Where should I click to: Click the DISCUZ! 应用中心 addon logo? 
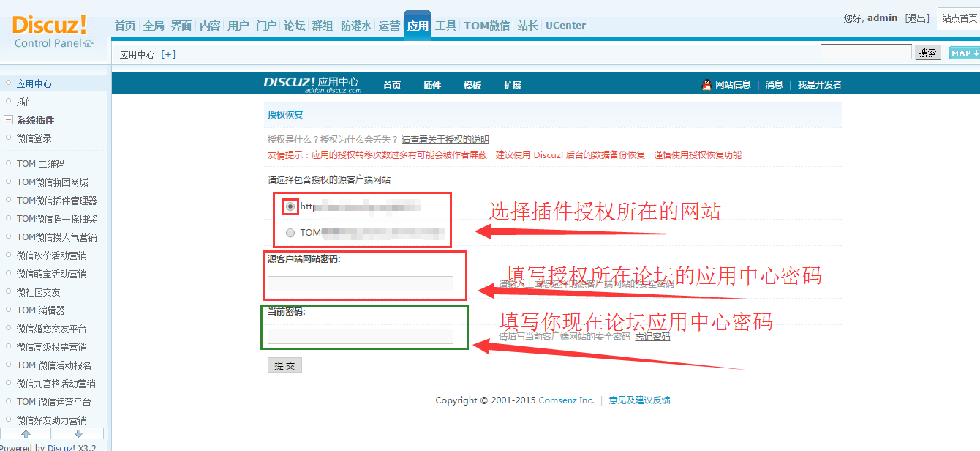[312, 85]
